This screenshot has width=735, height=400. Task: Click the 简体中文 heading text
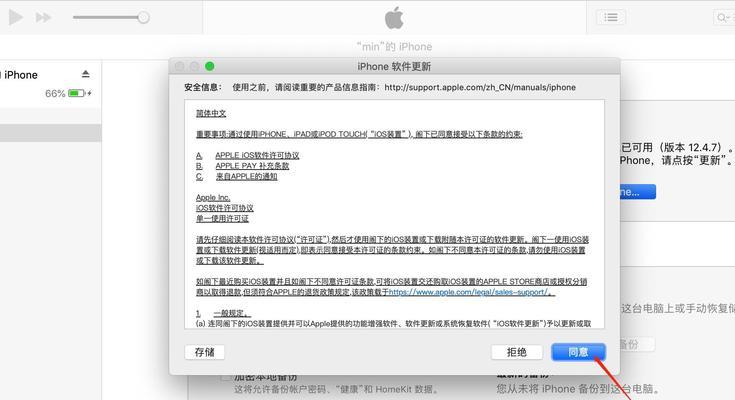coord(211,113)
